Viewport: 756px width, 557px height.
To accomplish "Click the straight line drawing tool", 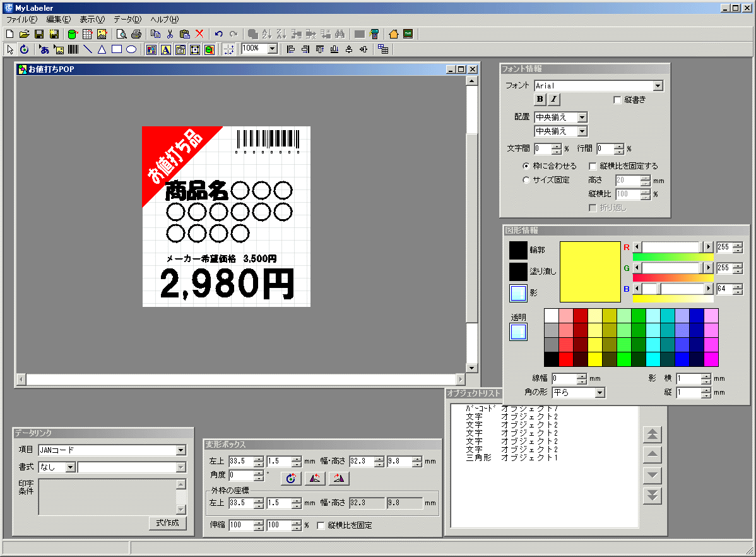I will tap(87, 49).
